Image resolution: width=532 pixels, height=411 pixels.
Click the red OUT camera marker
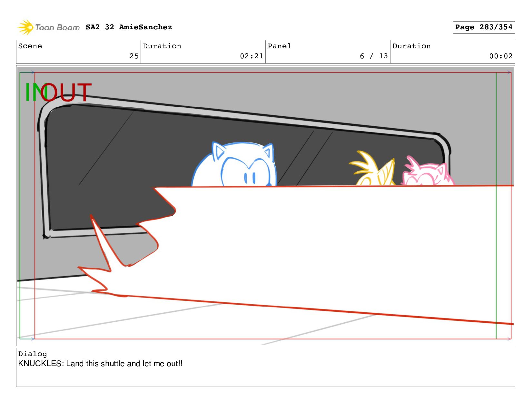[67, 92]
